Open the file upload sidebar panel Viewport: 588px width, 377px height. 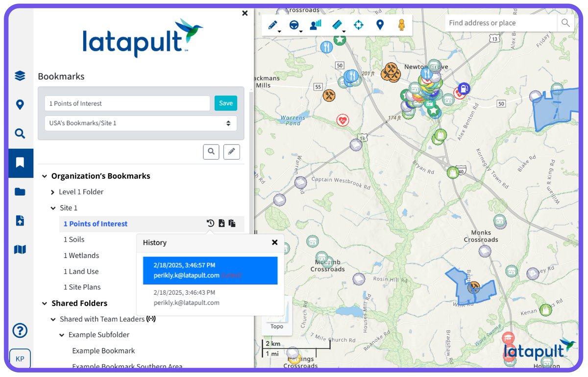20,221
